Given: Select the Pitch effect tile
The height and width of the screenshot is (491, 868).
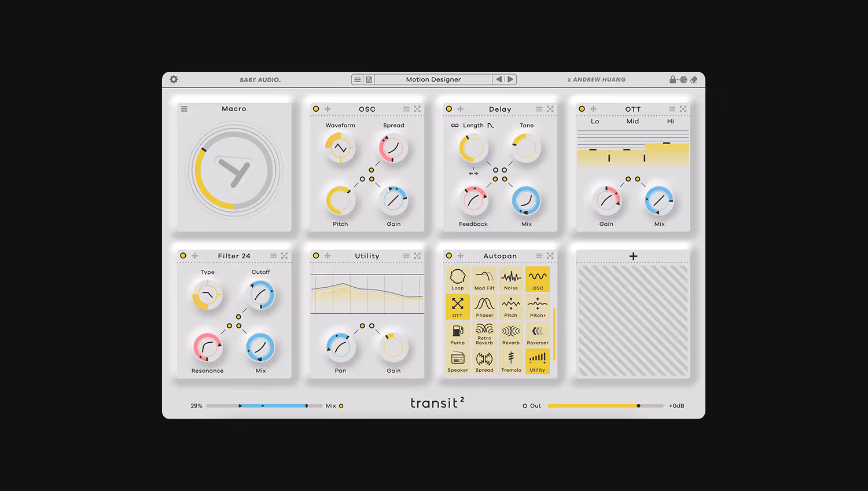Looking at the screenshot, I should 511,306.
